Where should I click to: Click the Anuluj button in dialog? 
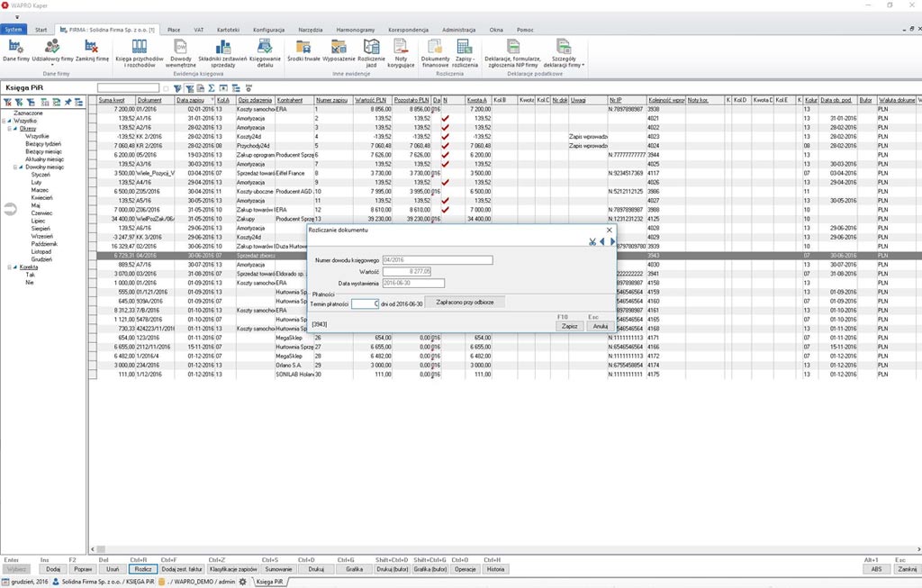[x=599, y=326]
